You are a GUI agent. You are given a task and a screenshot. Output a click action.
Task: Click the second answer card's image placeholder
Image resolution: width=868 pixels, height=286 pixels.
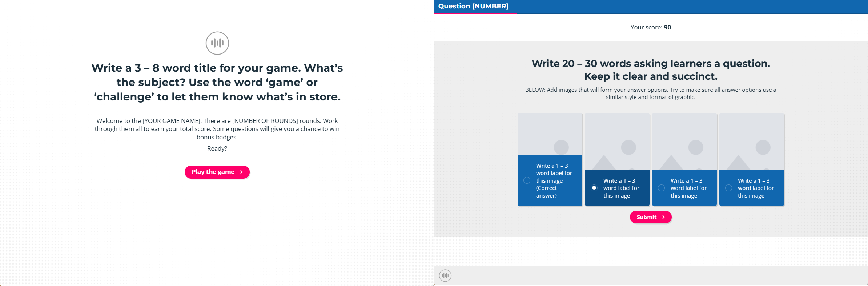click(x=617, y=142)
